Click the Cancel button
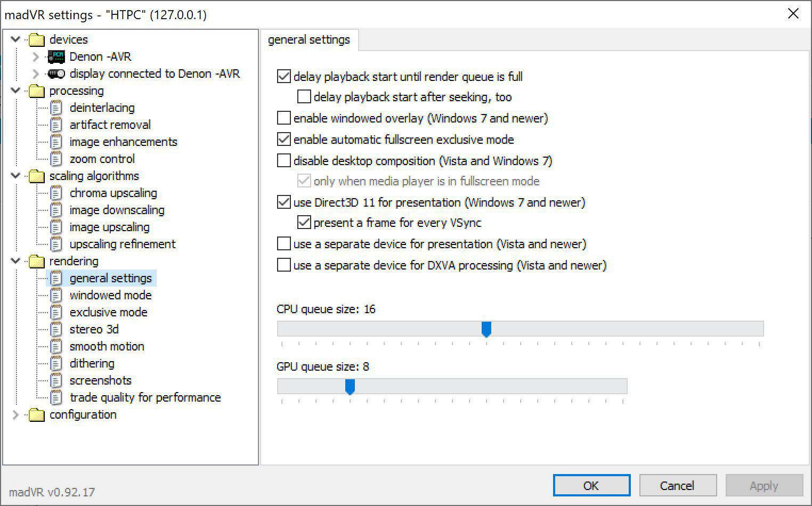Screen dimensions: 812x506 point(677,485)
